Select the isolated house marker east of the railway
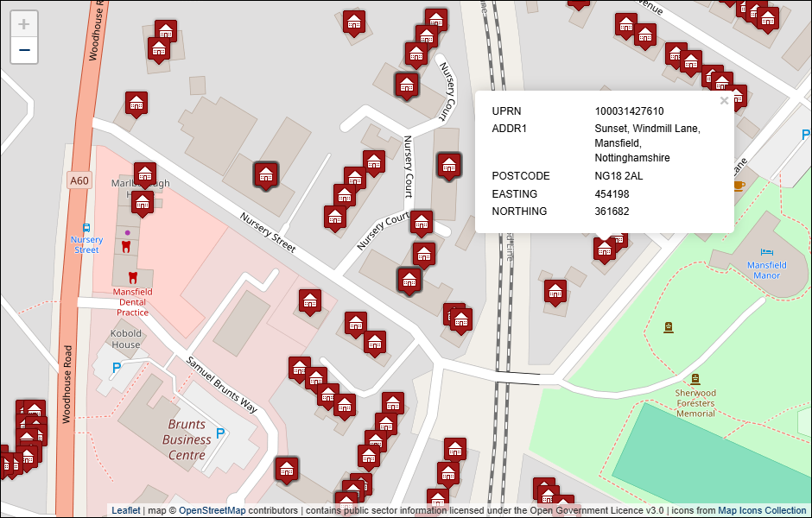This screenshot has height=518, width=812. [x=555, y=292]
